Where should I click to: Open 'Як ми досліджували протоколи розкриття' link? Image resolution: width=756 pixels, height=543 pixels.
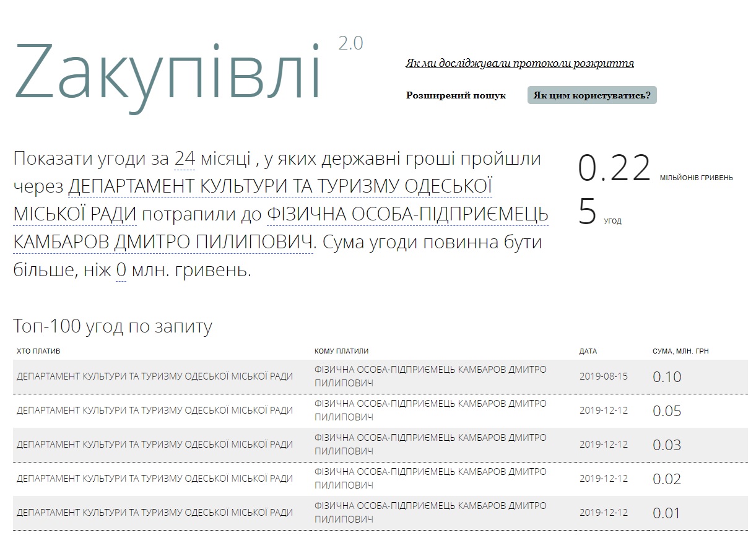(x=519, y=63)
